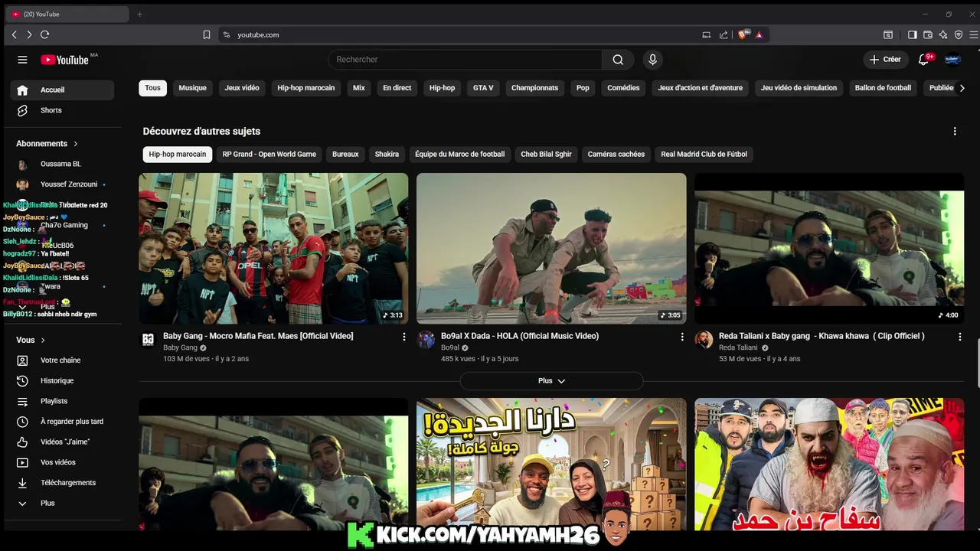Screen dimensions: 980x551
Task: Go forward one page in the browser
Action: tap(29, 34)
